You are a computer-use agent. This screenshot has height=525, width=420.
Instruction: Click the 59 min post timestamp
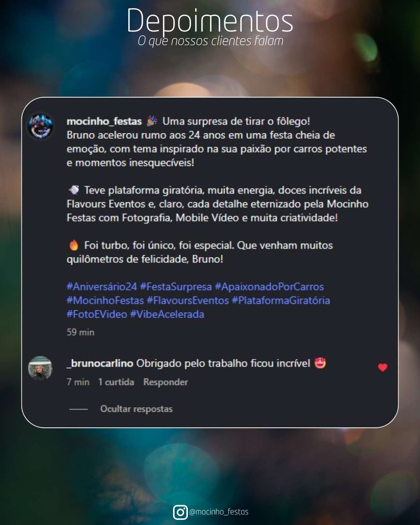point(80,332)
